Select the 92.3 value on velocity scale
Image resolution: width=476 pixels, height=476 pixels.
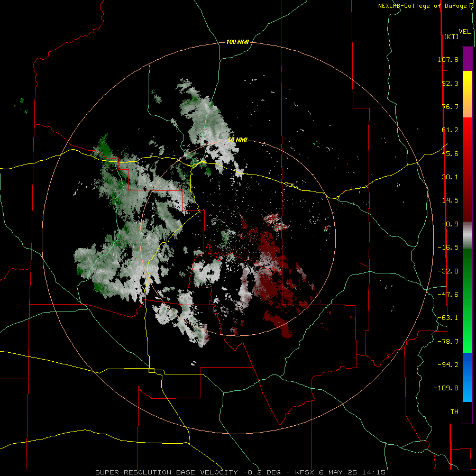click(450, 83)
